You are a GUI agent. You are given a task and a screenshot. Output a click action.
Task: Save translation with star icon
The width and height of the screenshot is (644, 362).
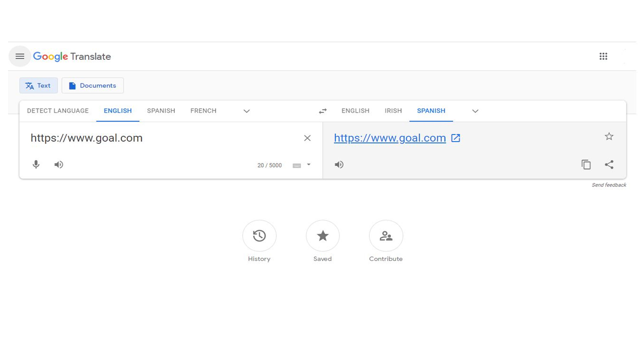pos(609,136)
